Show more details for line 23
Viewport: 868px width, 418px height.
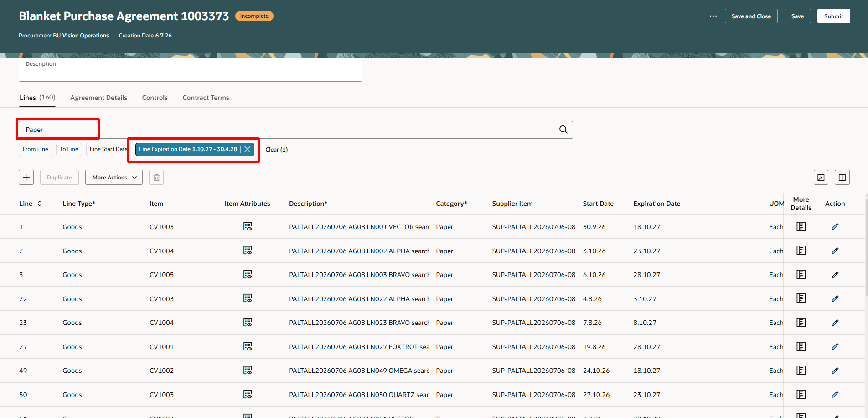(x=801, y=322)
